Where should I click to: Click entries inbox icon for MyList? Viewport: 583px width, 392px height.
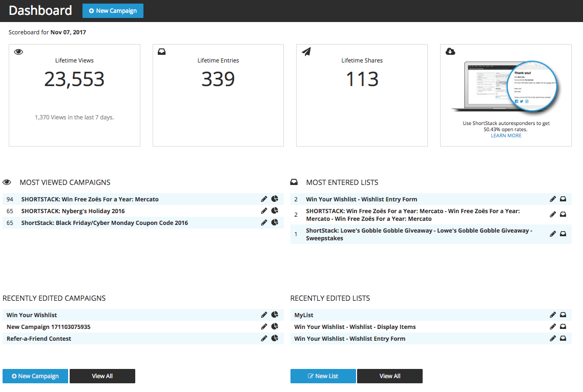pyautogui.click(x=563, y=315)
